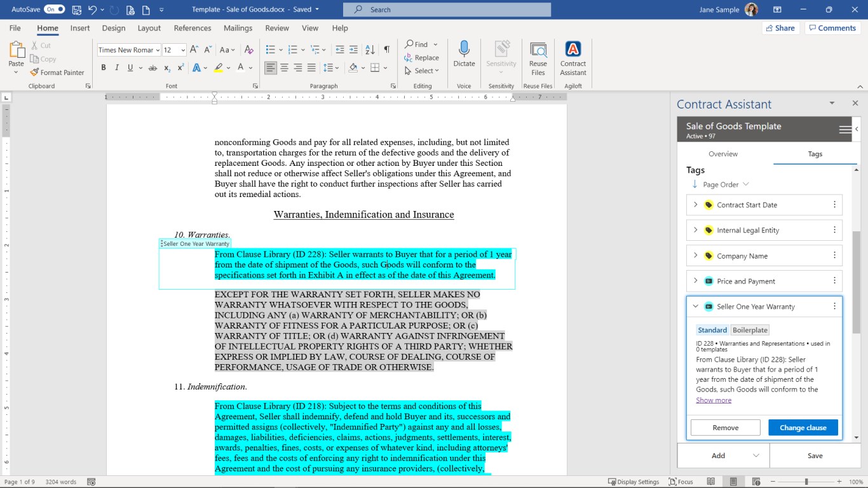Clear all formatting from selection
Viewport: 868px width, 488px height.
[248, 50]
